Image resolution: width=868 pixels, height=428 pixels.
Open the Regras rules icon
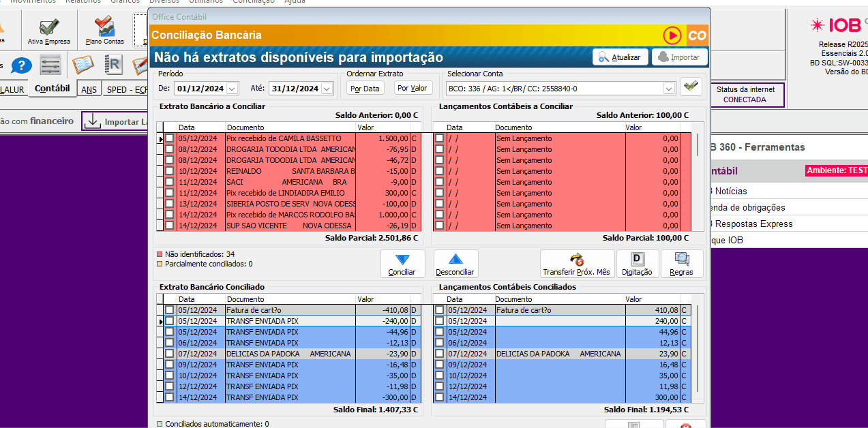[x=681, y=264]
